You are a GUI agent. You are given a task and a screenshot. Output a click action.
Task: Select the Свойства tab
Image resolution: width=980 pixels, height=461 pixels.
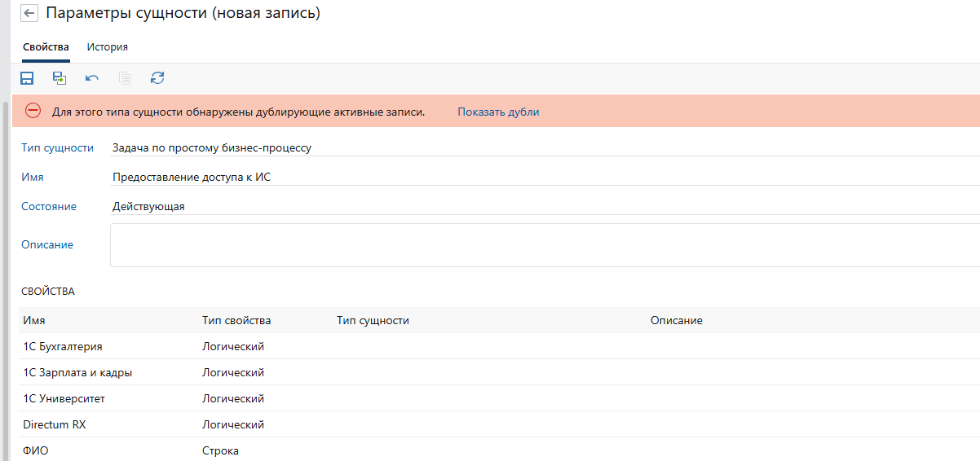point(46,47)
